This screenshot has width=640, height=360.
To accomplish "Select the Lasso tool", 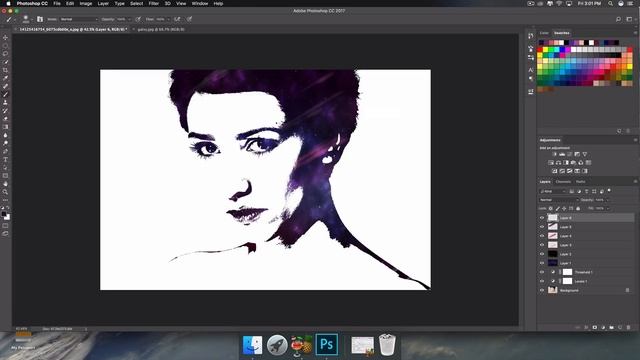I will click(x=5, y=54).
